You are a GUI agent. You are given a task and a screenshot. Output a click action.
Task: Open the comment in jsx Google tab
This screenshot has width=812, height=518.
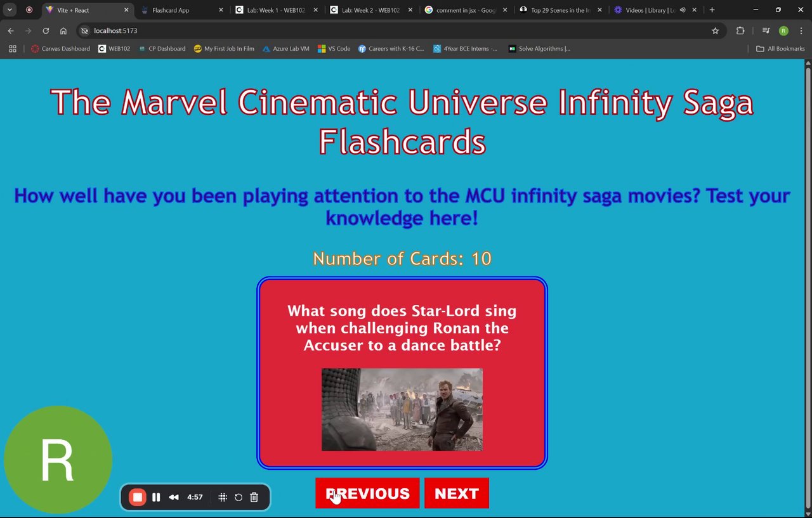coord(466,10)
